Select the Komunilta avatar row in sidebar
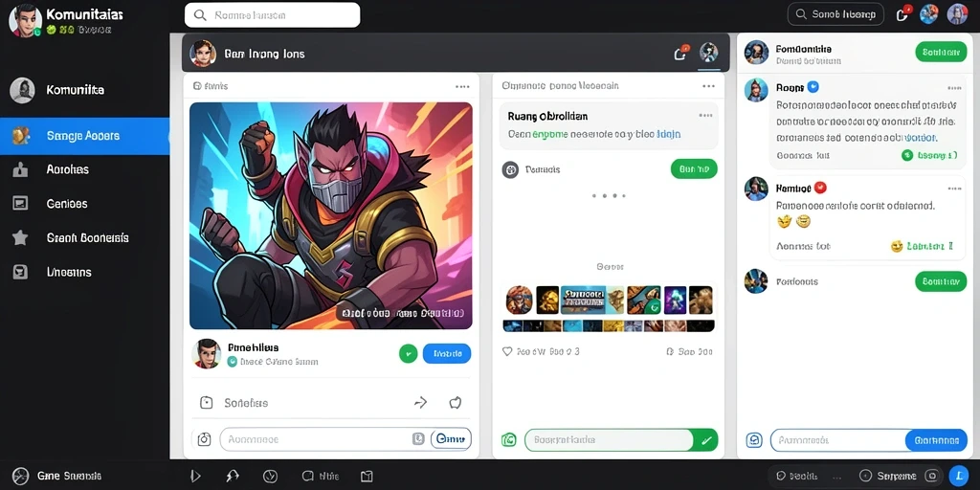This screenshot has height=490, width=980. (x=84, y=90)
